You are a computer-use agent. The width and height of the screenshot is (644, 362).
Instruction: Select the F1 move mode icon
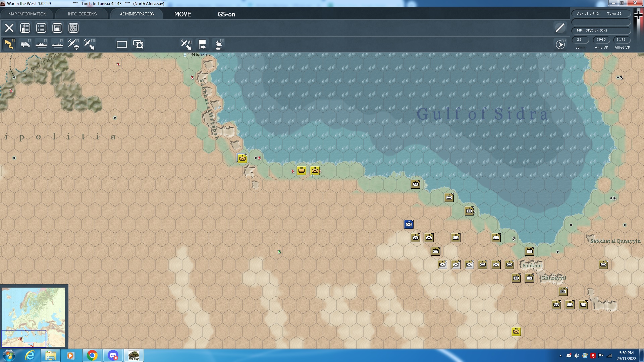9,44
